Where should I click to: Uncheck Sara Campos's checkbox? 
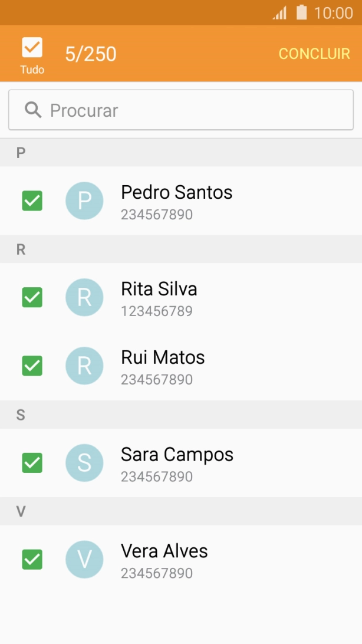tap(32, 463)
